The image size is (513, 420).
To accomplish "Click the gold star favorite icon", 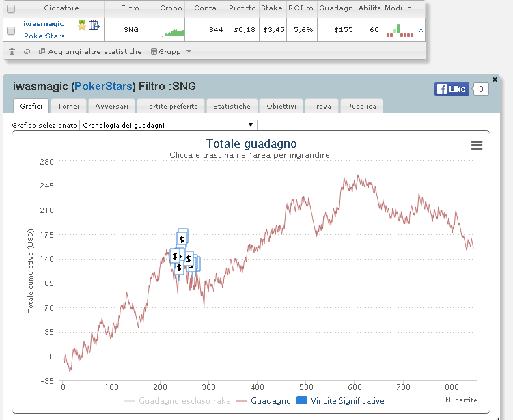I will 82,25.
